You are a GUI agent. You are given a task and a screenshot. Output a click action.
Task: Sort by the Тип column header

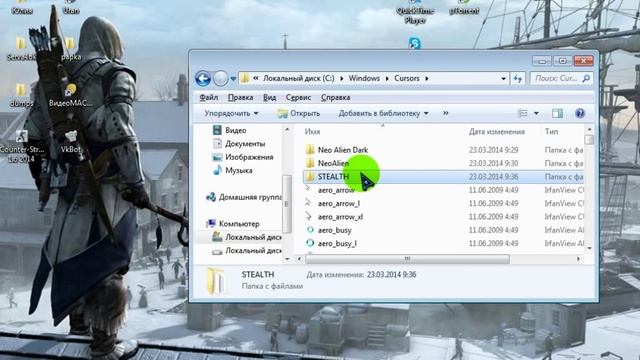(551, 131)
